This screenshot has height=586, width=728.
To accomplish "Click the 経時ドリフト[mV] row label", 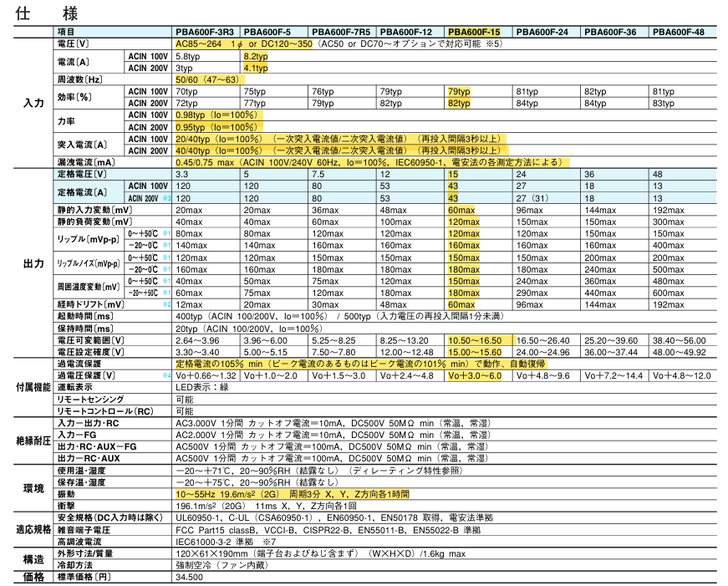I will [90, 304].
